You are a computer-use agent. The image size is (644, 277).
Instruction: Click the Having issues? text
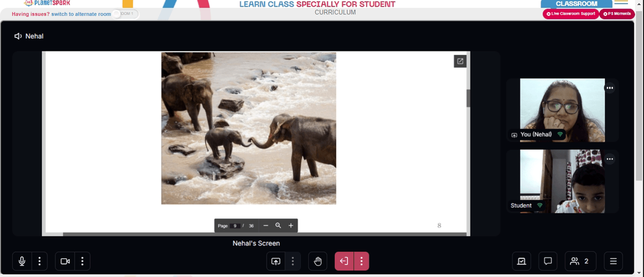31,14
